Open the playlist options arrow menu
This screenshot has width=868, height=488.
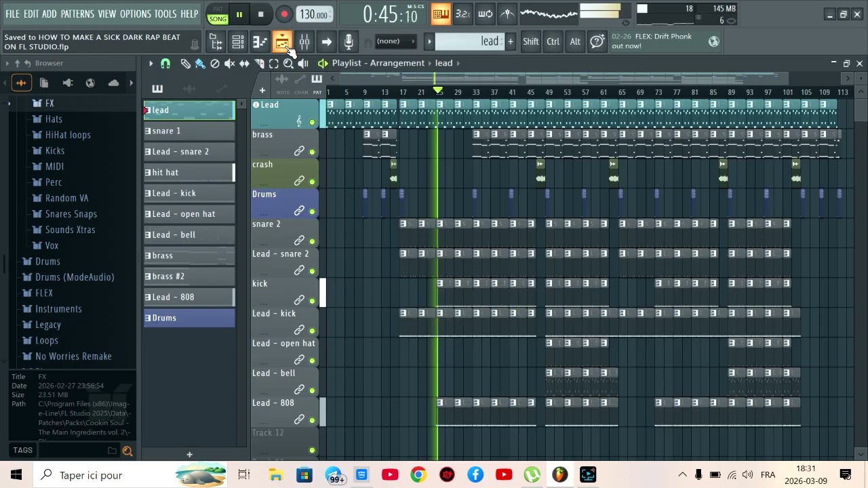coord(151,63)
